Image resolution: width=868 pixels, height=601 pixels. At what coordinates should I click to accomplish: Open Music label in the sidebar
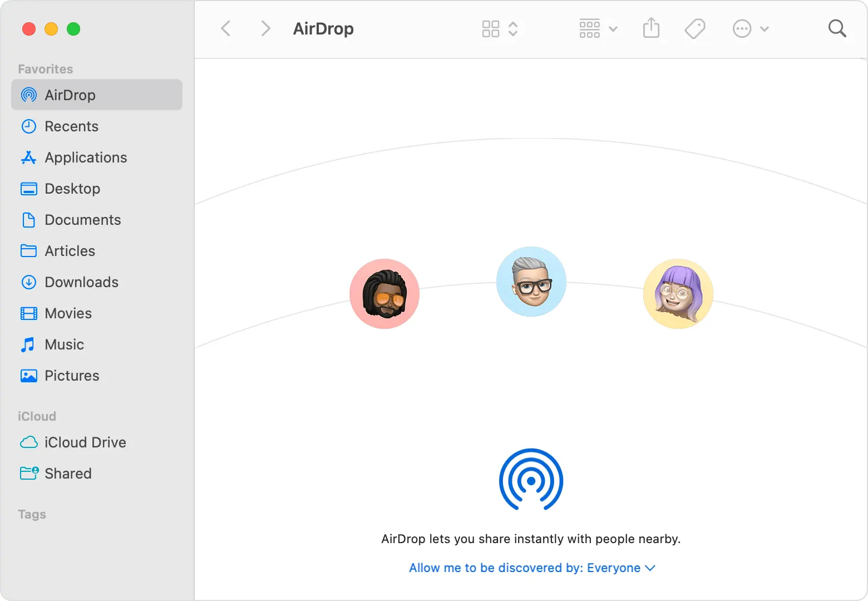tap(65, 344)
